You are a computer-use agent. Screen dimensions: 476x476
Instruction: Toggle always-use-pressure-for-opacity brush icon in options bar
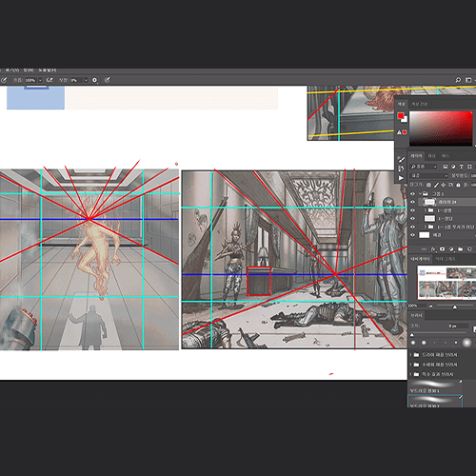(4, 80)
